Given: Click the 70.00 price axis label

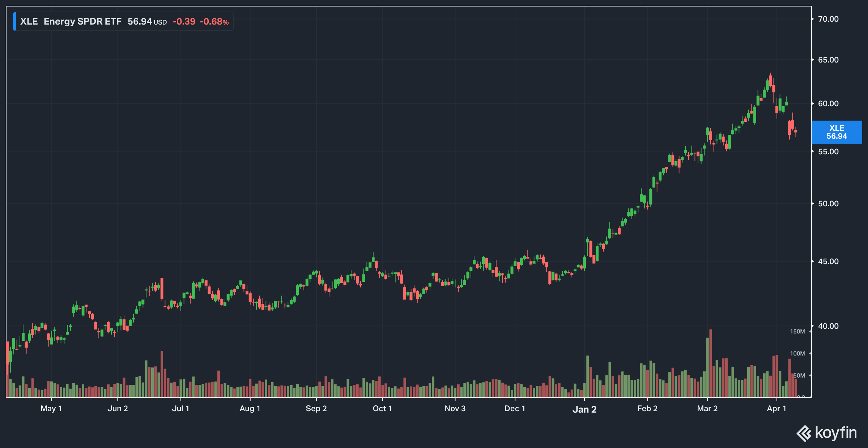Looking at the screenshot, I should click(828, 19).
